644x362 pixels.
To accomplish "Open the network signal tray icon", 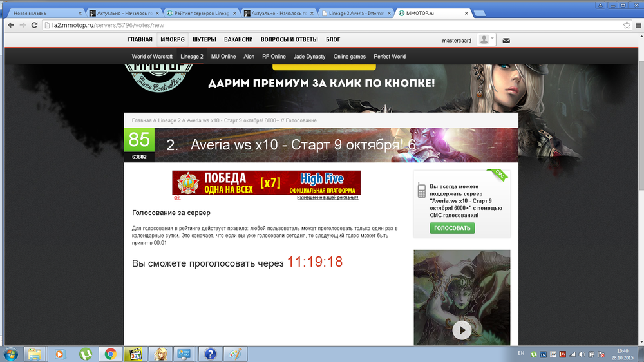I will click(x=572, y=354).
